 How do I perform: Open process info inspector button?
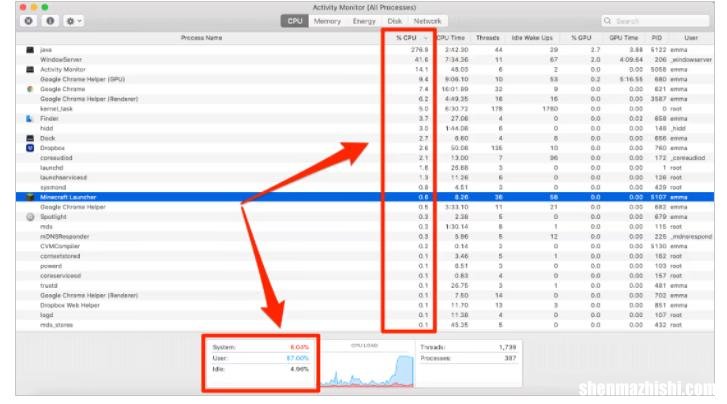(x=50, y=21)
